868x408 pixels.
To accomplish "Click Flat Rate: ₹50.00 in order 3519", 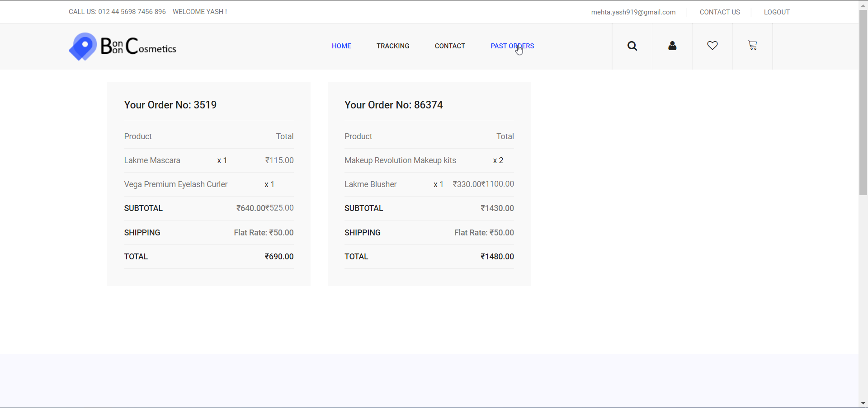I will pos(264,233).
